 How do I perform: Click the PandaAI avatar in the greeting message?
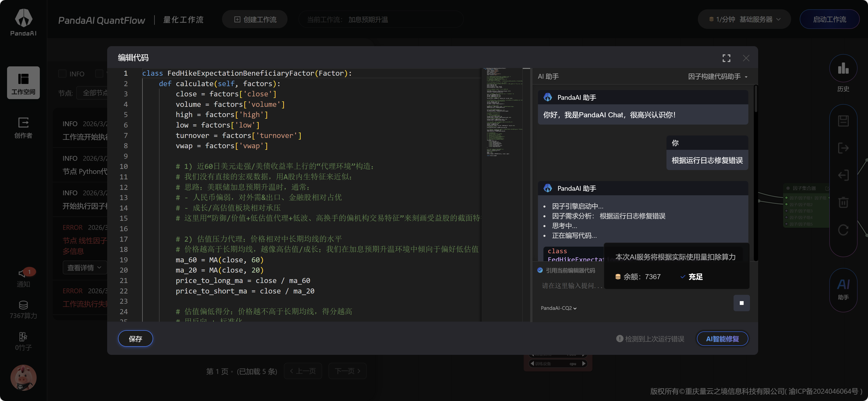(548, 97)
